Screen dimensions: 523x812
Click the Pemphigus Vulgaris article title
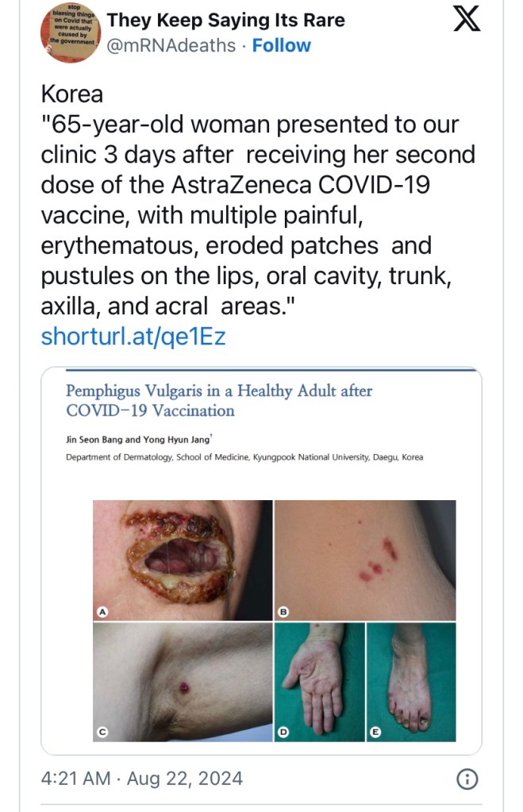point(219,401)
